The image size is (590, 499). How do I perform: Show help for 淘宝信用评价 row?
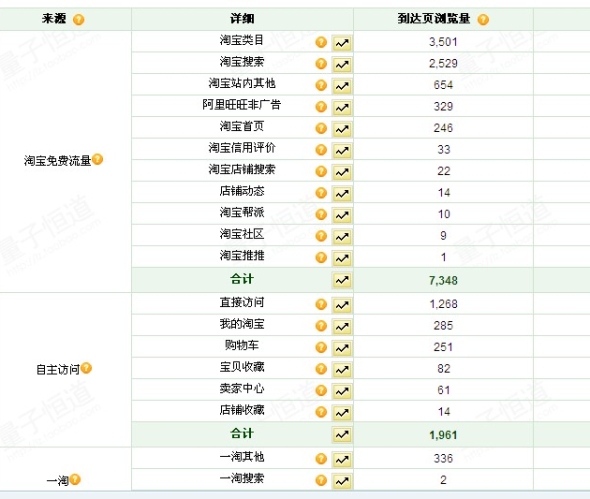click(x=321, y=149)
